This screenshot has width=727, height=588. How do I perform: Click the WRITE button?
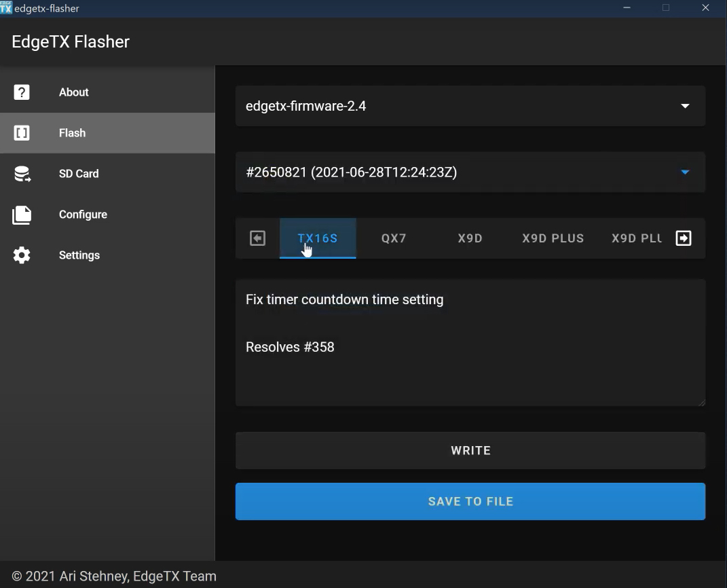tap(470, 451)
